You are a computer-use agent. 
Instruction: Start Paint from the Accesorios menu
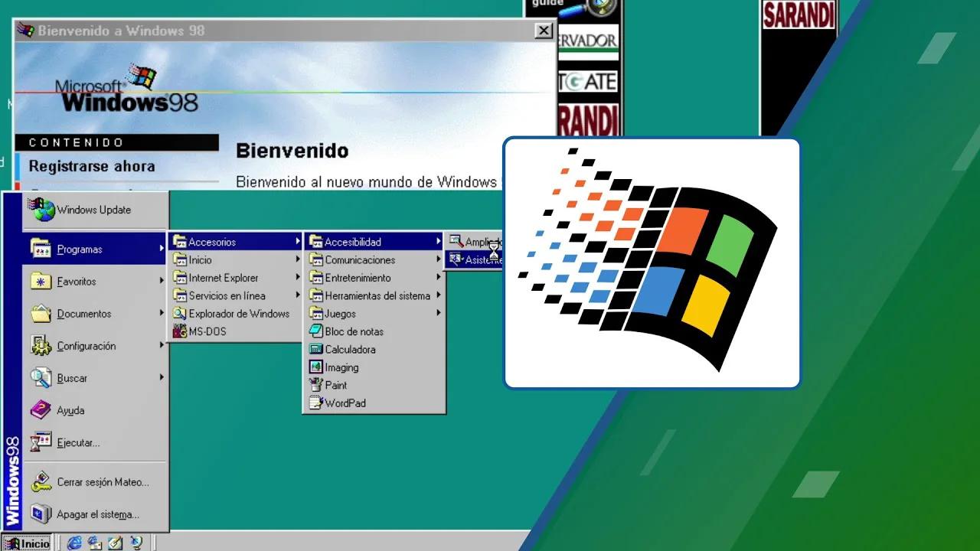pos(374,385)
